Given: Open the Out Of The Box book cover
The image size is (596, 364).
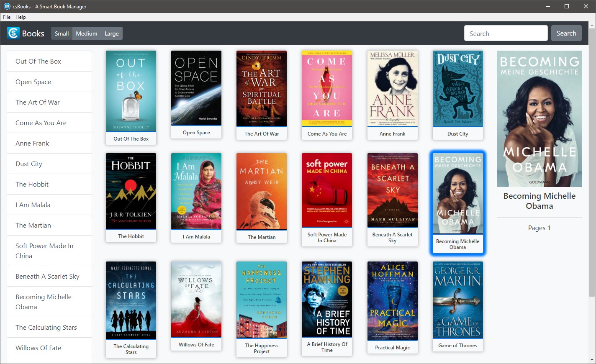Looking at the screenshot, I should tap(131, 91).
